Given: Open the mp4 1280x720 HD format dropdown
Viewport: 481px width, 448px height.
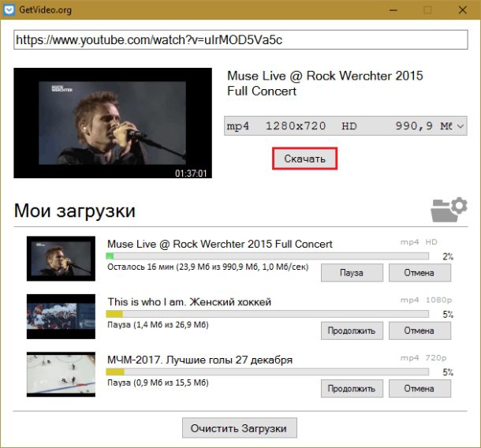Looking at the screenshot, I should (345, 126).
